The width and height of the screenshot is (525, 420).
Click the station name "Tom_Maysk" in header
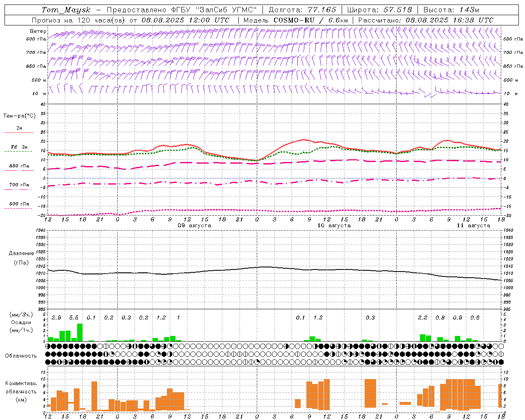[66, 10]
